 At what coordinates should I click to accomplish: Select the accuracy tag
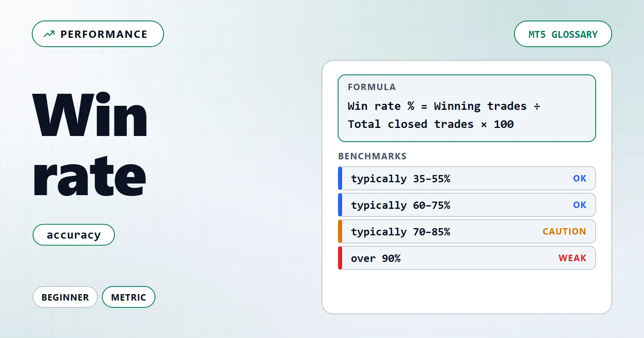click(x=74, y=235)
